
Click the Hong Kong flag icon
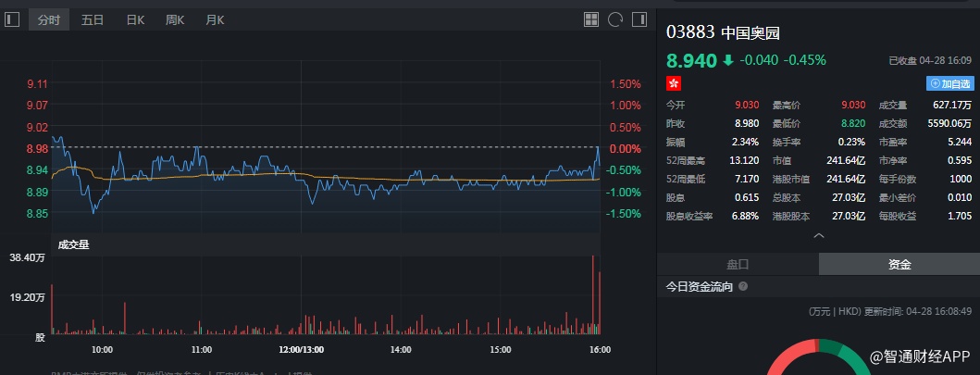[674, 83]
